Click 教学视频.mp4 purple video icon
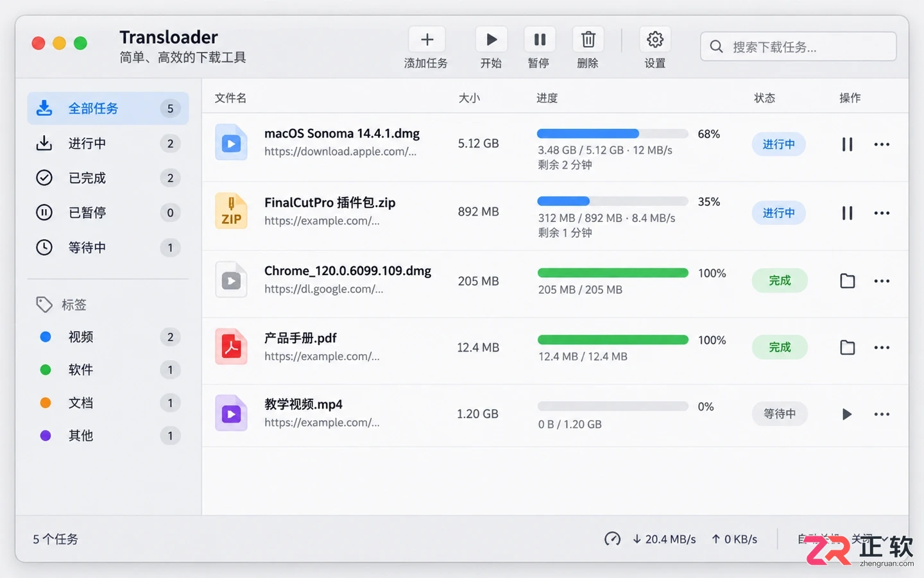924x578 pixels. pyautogui.click(x=231, y=413)
